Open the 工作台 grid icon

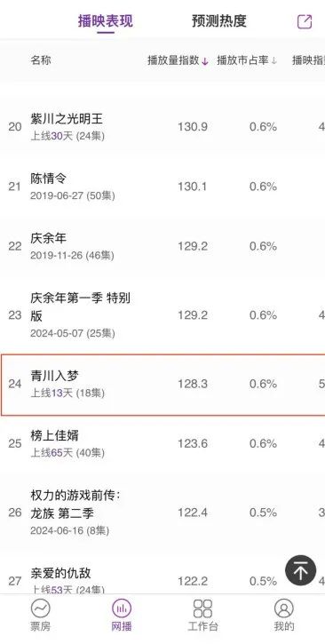(202, 608)
